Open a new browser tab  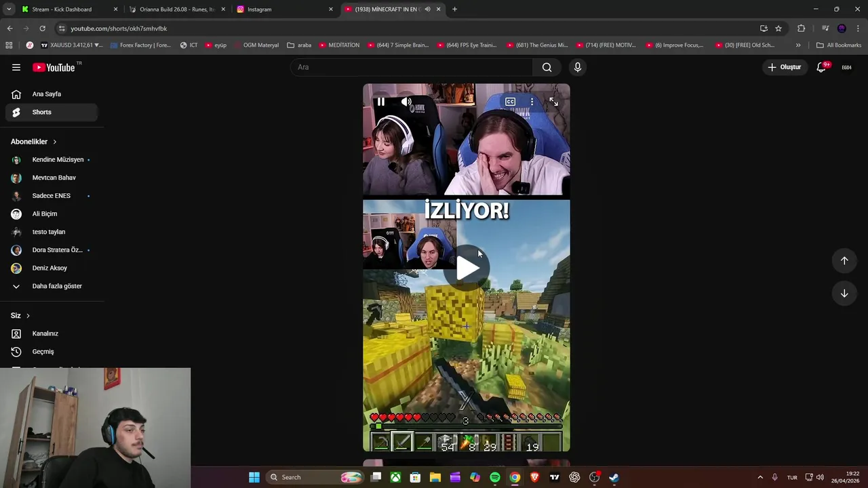point(454,9)
